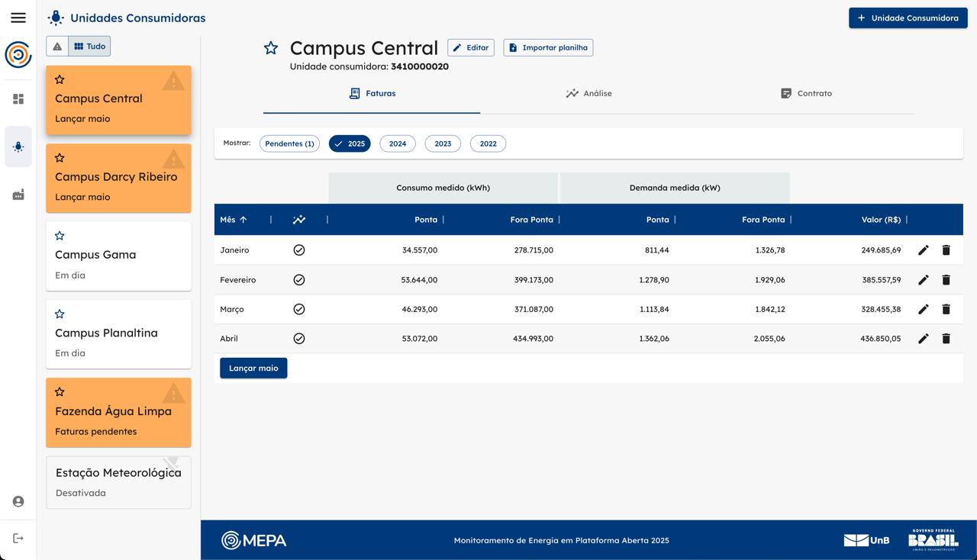Click the logout icon in the sidebar
The height and width of the screenshot is (560, 977).
[x=18, y=539]
